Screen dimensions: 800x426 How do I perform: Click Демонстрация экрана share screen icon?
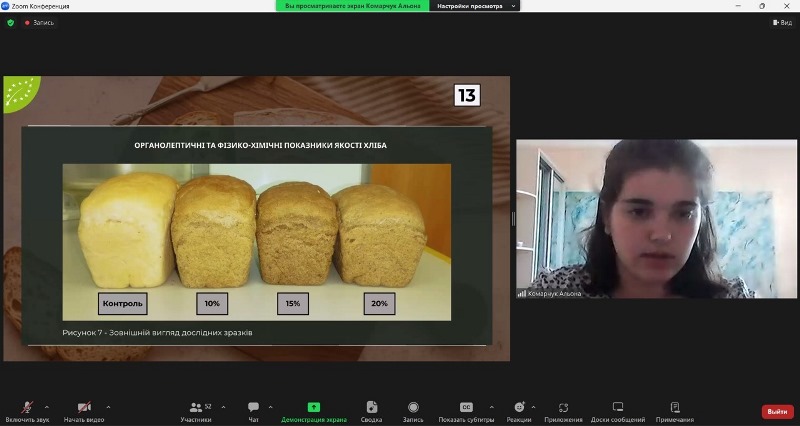tap(313, 408)
